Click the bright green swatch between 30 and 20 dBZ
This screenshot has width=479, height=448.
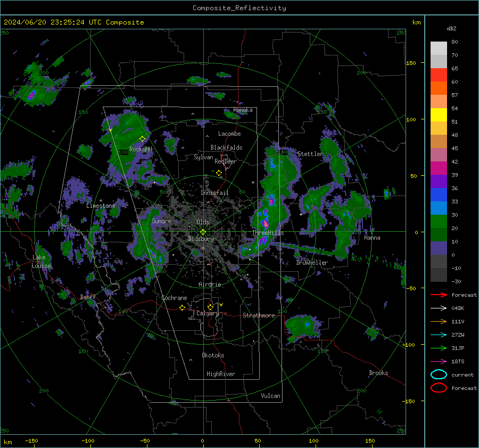pos(439,221)
